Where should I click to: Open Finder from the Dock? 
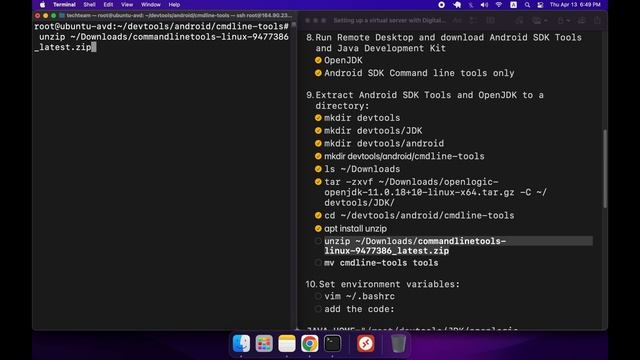241,343
